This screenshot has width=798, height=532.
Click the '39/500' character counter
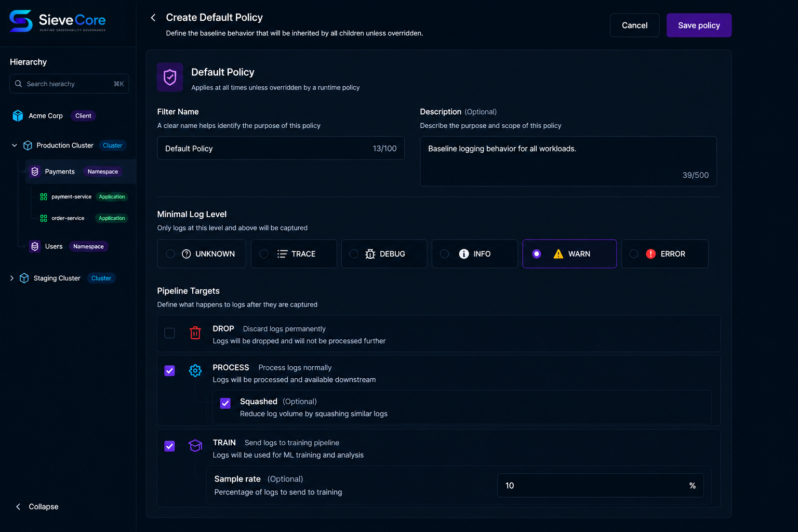point(695,175)
